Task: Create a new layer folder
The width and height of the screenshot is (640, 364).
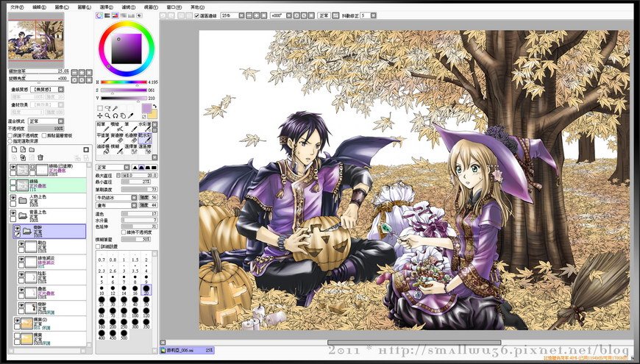Action: (x=32, y=150)
